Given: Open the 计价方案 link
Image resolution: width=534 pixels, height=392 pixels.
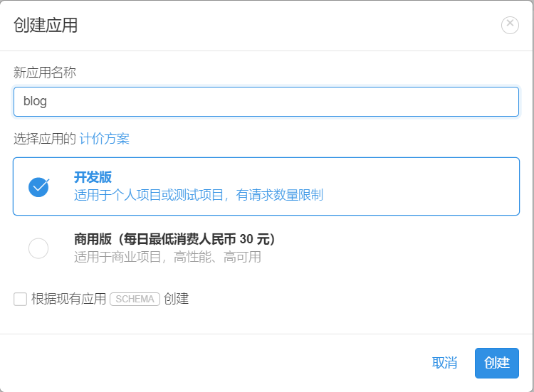Looking at the screenshot, I should 104,139.
